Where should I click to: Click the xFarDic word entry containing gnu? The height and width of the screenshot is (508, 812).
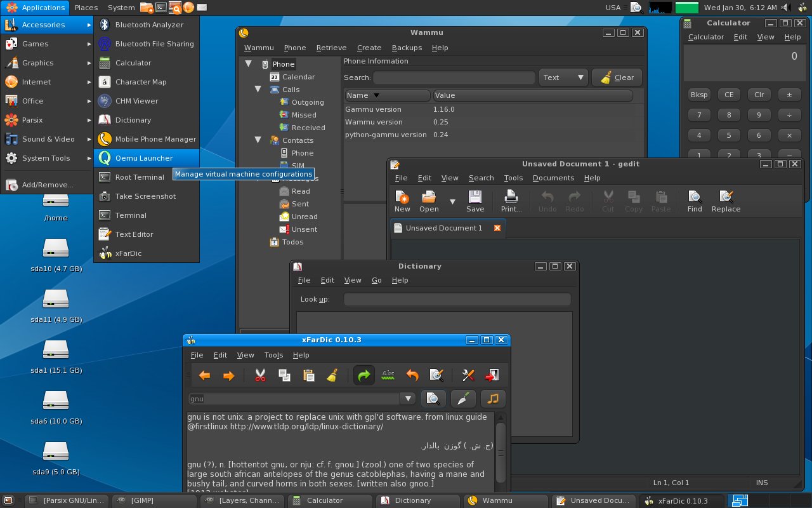click(x=294, y=399)
